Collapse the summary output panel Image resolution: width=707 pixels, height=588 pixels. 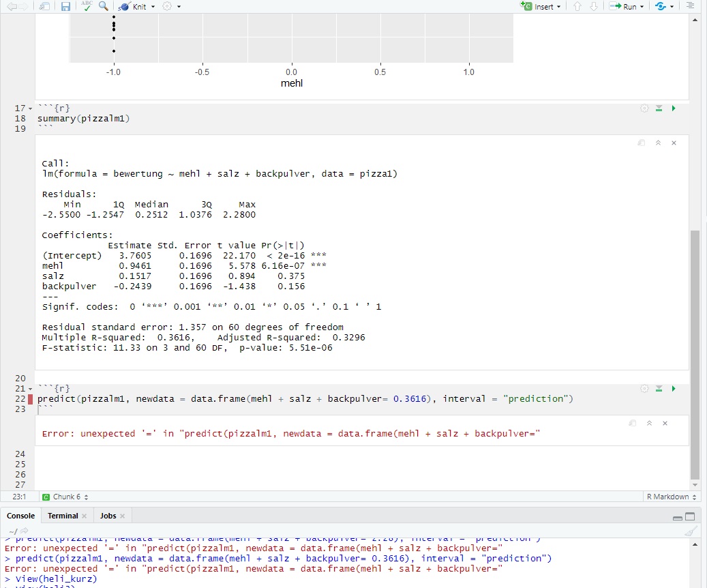tap(658, 143)
